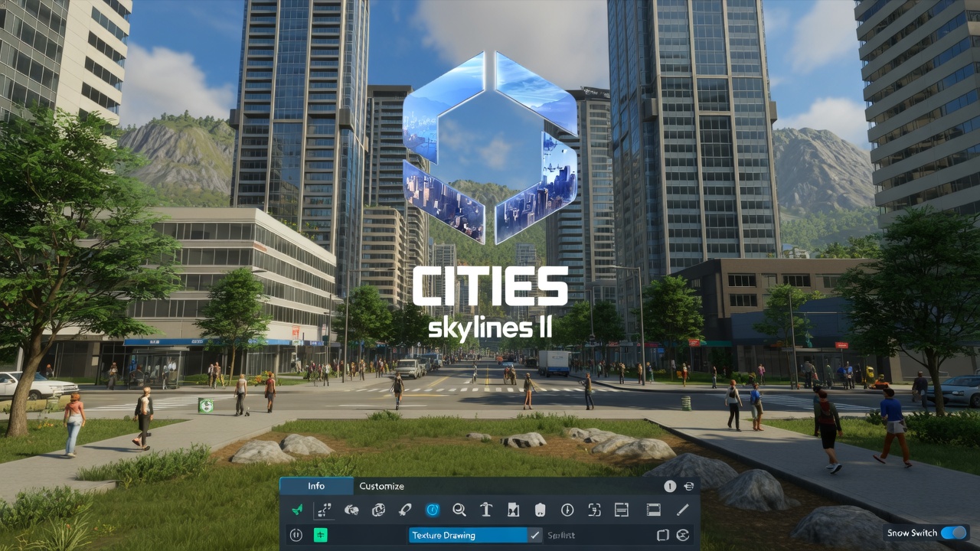The width and height of the screenshot is (980, 551).
Task: Click the fourth toolbar icon, the swirl circle
Action: [378, 510]
